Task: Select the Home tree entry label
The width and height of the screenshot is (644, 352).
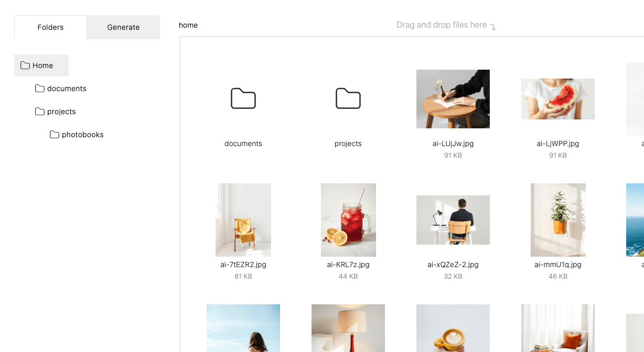Action: pos(42,65)
